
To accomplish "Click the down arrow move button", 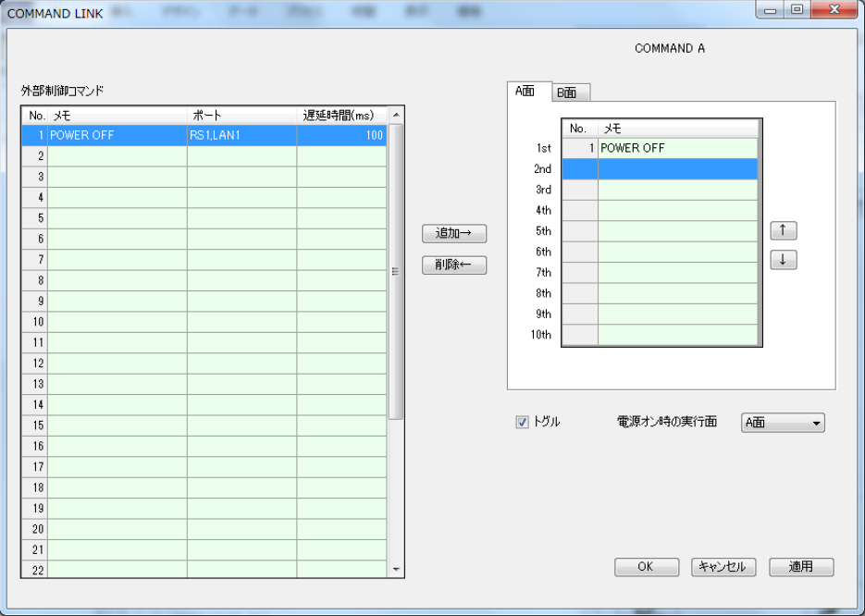I will pos(783,261).
